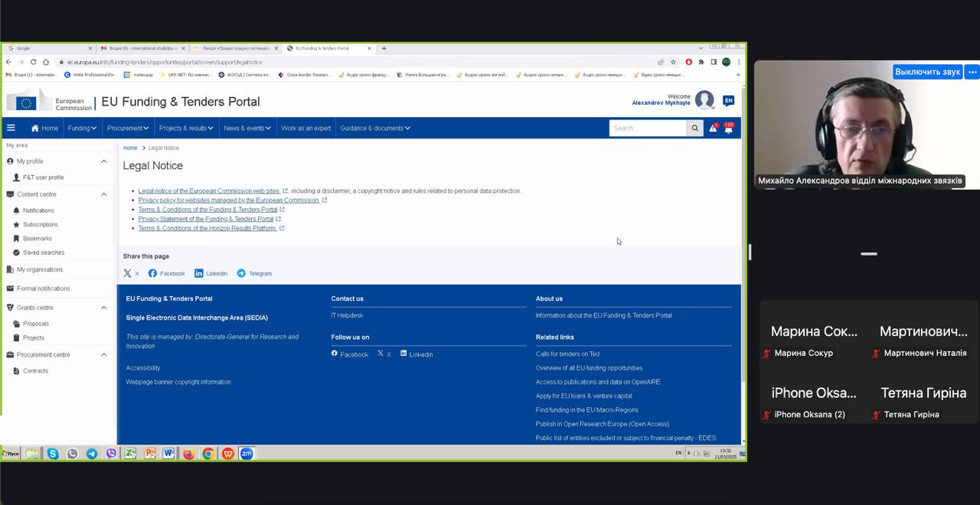
Task: Change language using EN button
Action: 728,100
